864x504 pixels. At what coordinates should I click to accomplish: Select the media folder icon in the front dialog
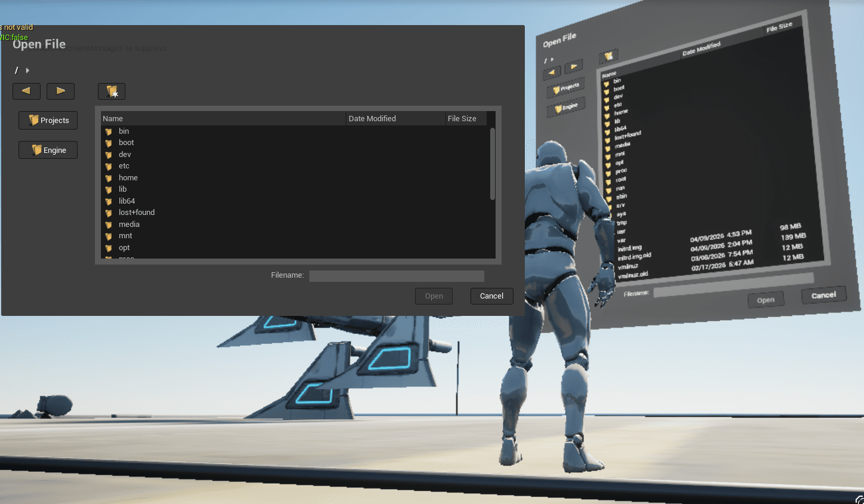point(109,225)
